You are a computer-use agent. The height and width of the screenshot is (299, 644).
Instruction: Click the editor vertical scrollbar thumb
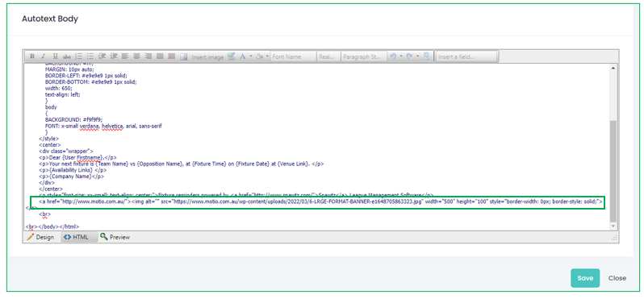(613, 171)
